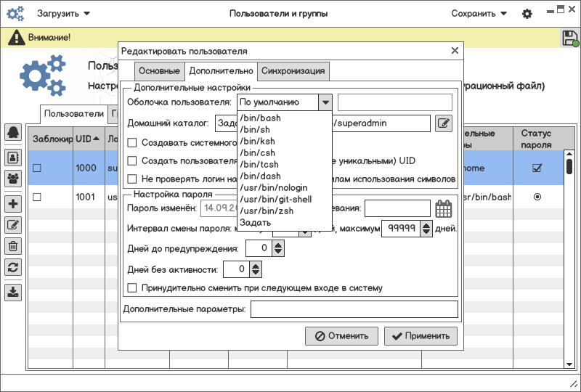
Task: Click the penguin icon in left sidebar
Action: (13, 131)
